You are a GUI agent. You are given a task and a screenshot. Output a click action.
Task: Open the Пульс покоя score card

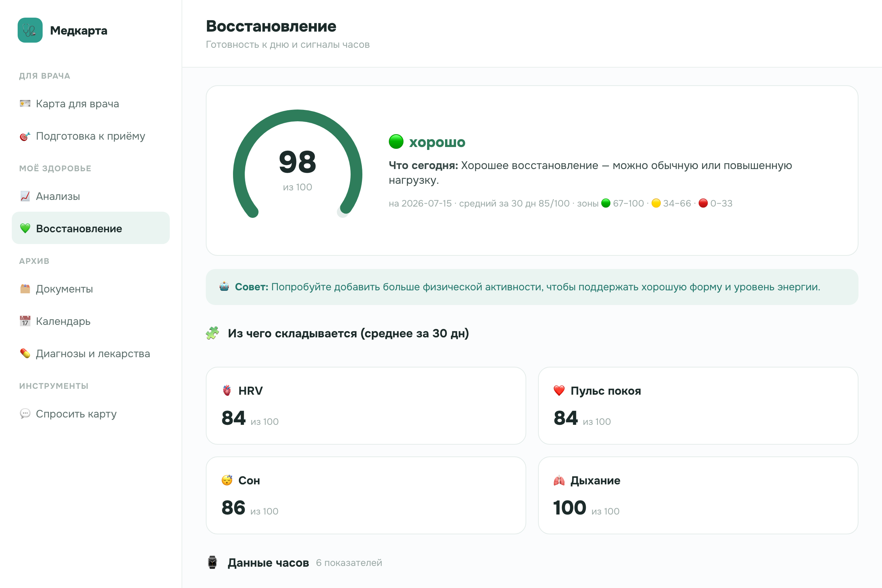(x=698, y=406)
